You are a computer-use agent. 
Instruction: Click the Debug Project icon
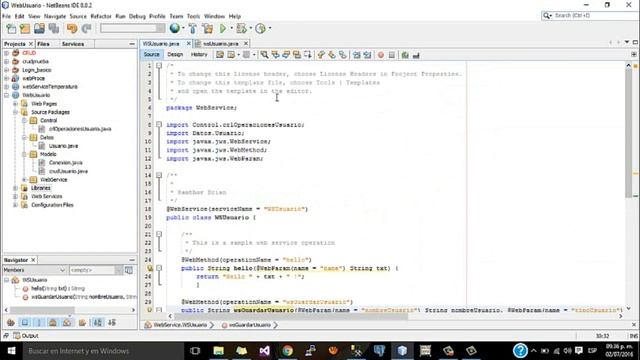click(x=241, y=28)
